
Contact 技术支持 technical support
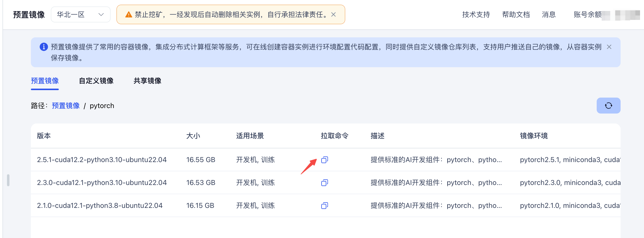[476, 14]
